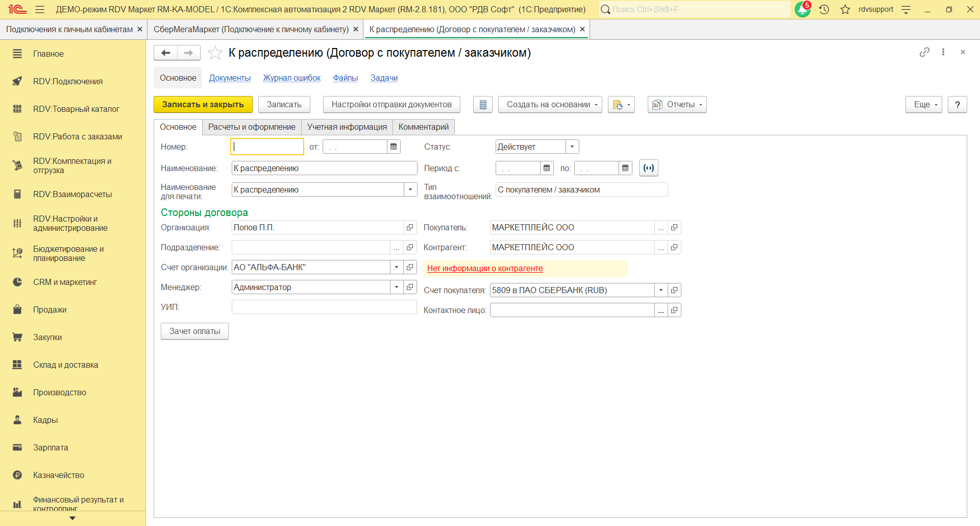Copy link to this contract form
The image size is (980, 526).
pos(924,52)
